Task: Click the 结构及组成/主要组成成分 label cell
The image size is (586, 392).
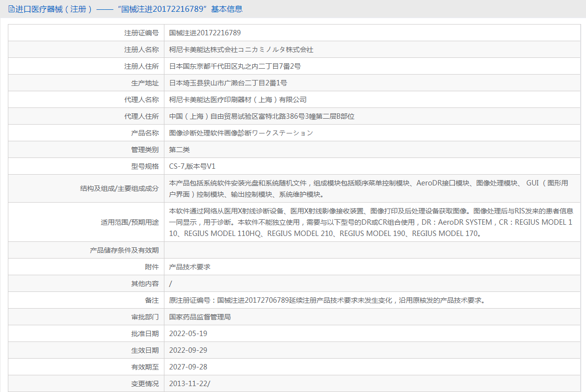Action: pyautogui.click(x=86, y=189)
